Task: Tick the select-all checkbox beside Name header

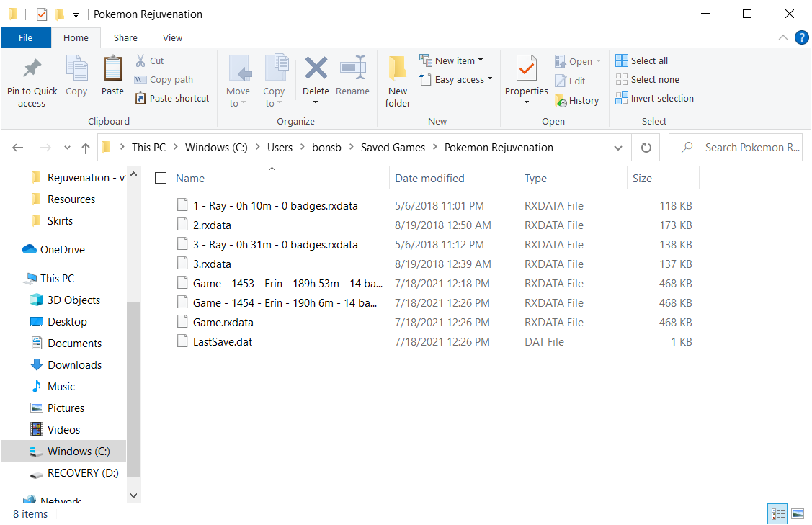Action: (161, 178)
